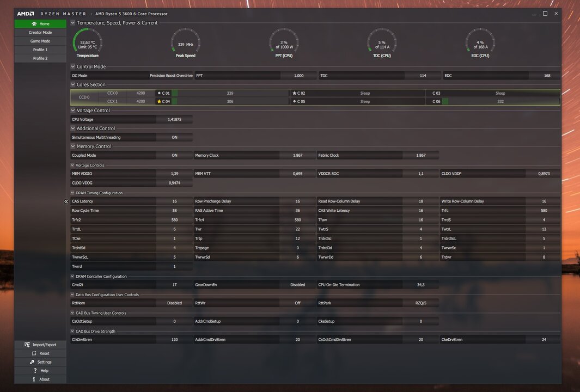The height and width of the screenshot is (392, 580).
Task: Click the C 01 green usage bar
Action: point(175,93)
